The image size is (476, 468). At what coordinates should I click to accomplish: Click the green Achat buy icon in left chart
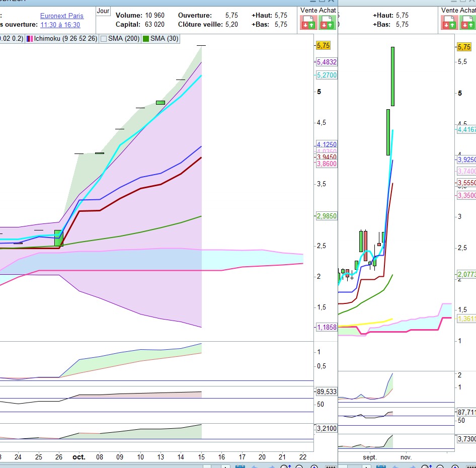pyautogui.click(x=326, y=22)
